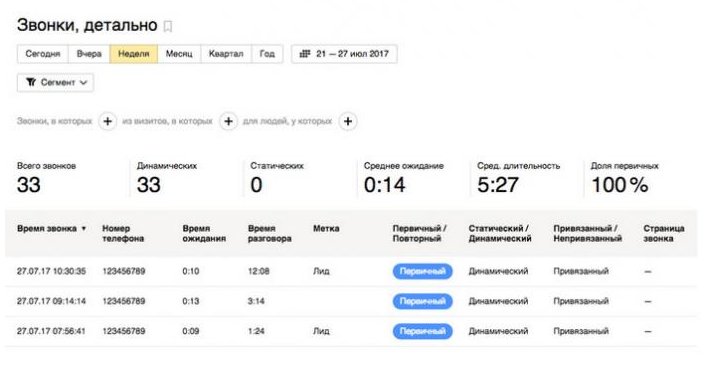Click phone number in the 07:56:41 row
The height and width of the screenshot is (365, 707).
(124, 331)
